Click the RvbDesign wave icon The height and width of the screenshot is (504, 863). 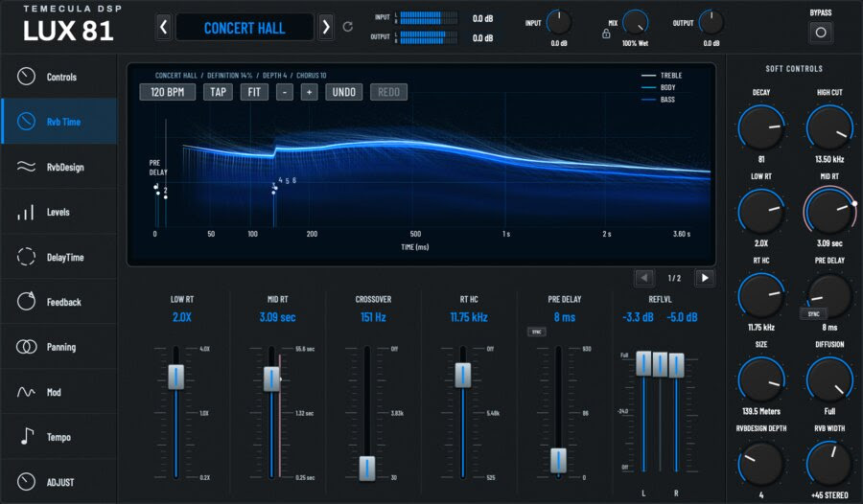pyautogui.click(x=26, y=166)
